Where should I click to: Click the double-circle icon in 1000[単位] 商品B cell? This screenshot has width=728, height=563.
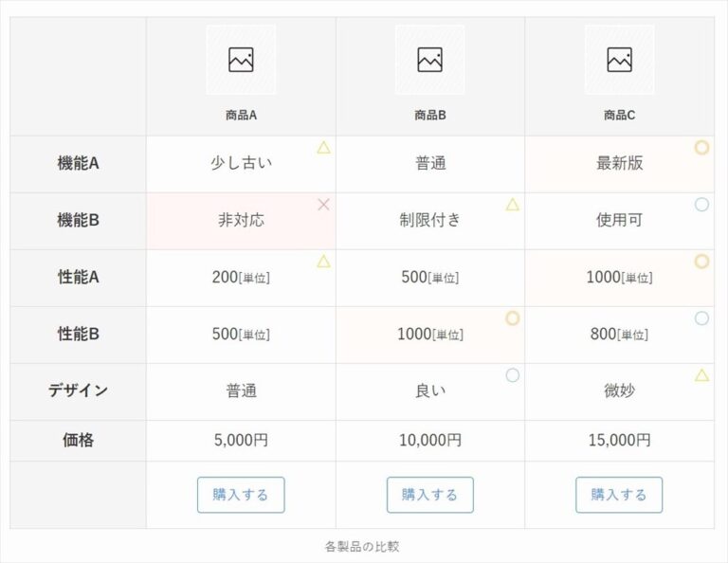click(513, 318)
